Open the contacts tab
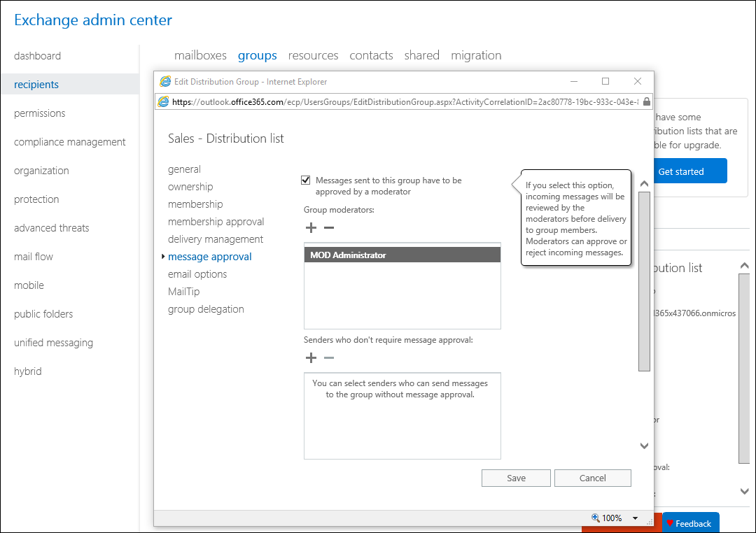The height and width of the screenshot is (533, 756). [371, 55]
